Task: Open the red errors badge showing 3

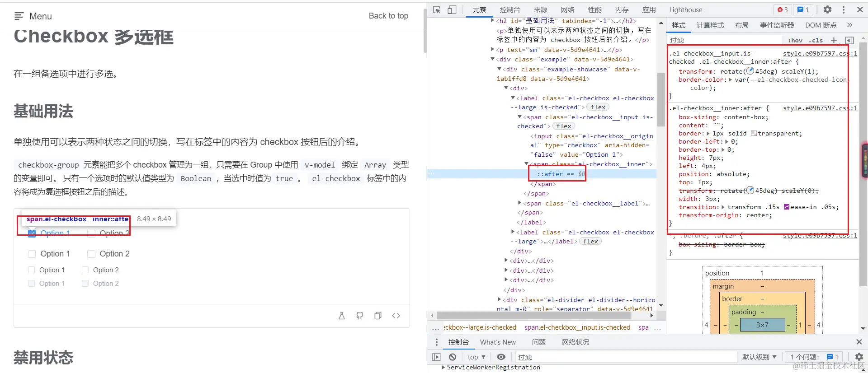Action: [783, 9]
